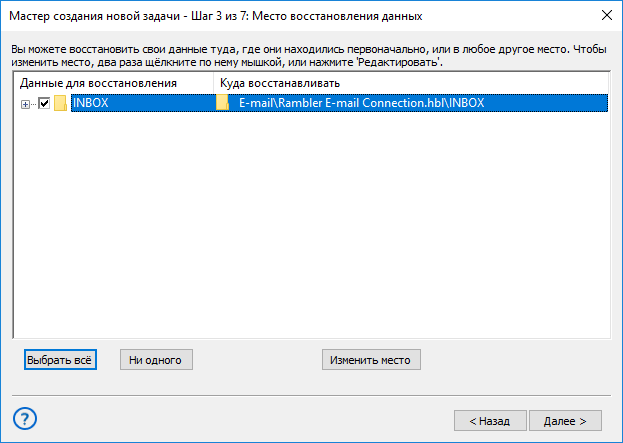Click the description text's first line
The height and width of the screenshot is (443, 623).
pyautogui.click(x=309, y=50)
